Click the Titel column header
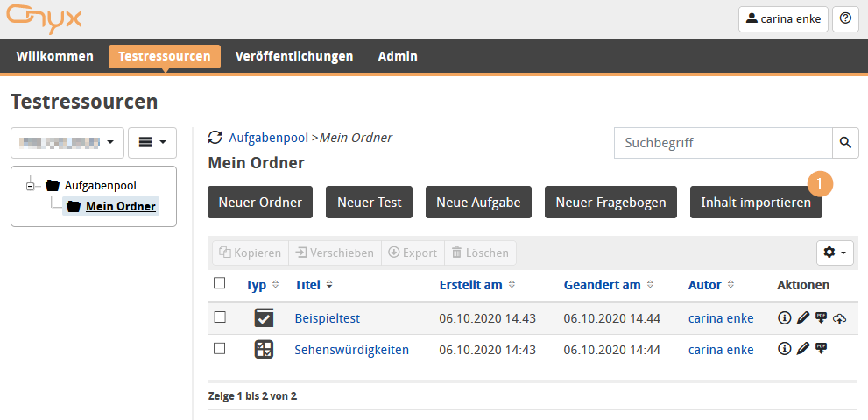Viewport: 868px width, 420px height. 307,285
